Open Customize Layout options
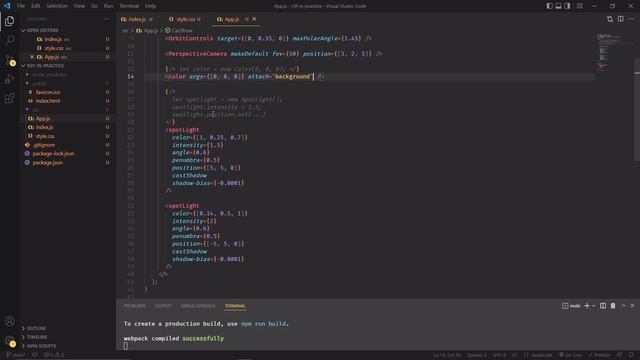 [580, 6]
